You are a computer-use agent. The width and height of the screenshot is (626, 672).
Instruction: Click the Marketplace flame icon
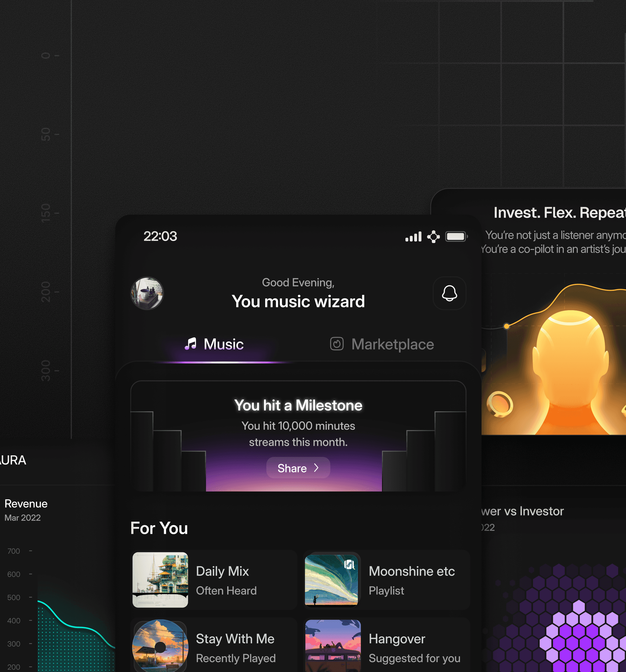pyautogui.click(x=336, y=344)
